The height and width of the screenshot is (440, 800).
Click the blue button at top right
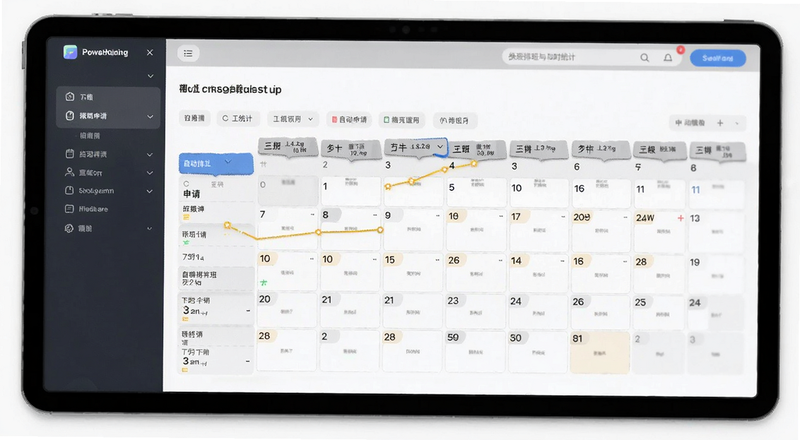click(718, 58)
